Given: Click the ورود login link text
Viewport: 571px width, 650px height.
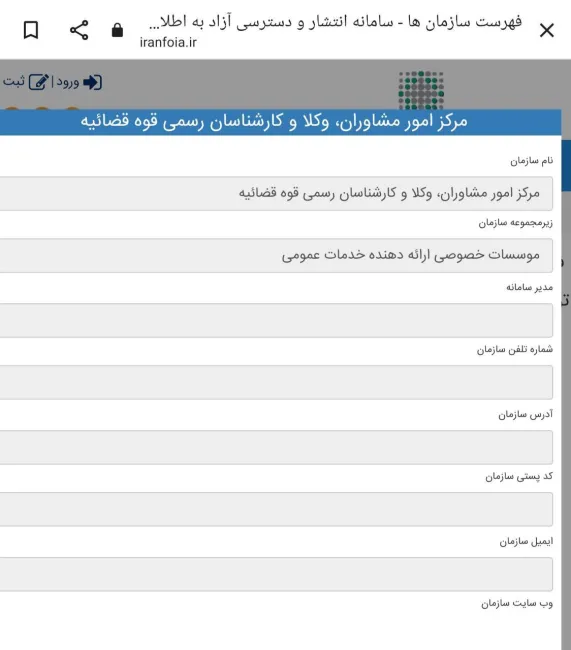Looking at the screenshot, I should pos(68,82).
